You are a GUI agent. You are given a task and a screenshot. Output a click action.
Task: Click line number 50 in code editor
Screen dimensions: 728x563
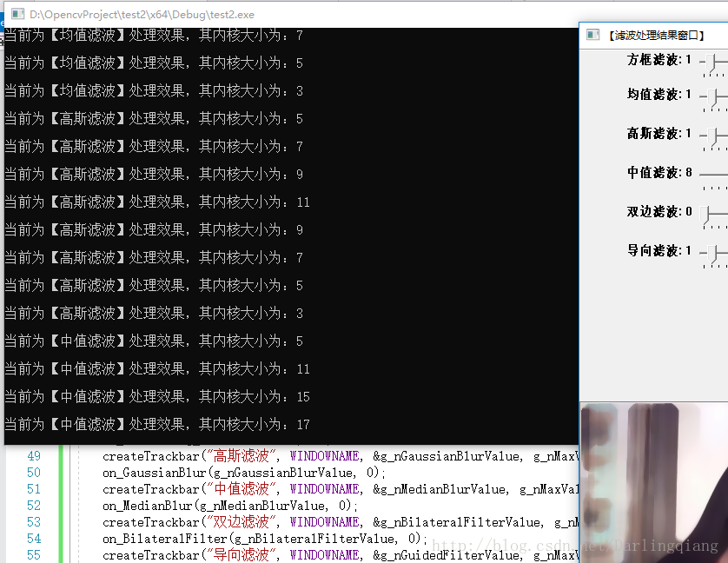click(x=33, y=473)
